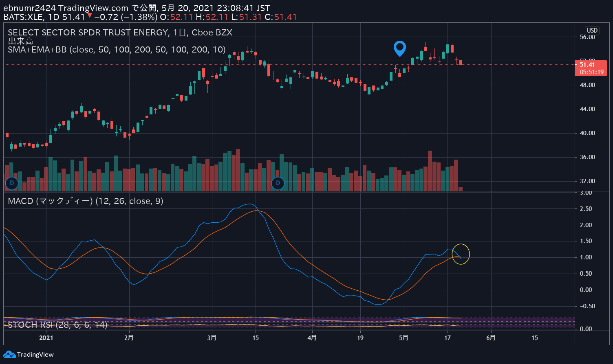Click the 1.00 MACD axis label

tap(586, 257)
